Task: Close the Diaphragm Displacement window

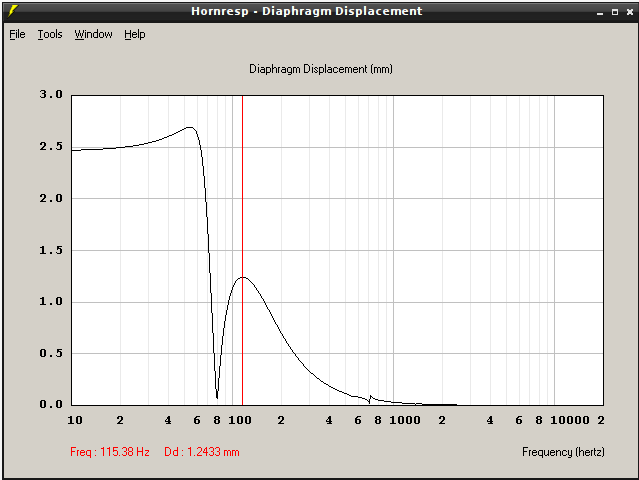Action: tap(630, 12)
